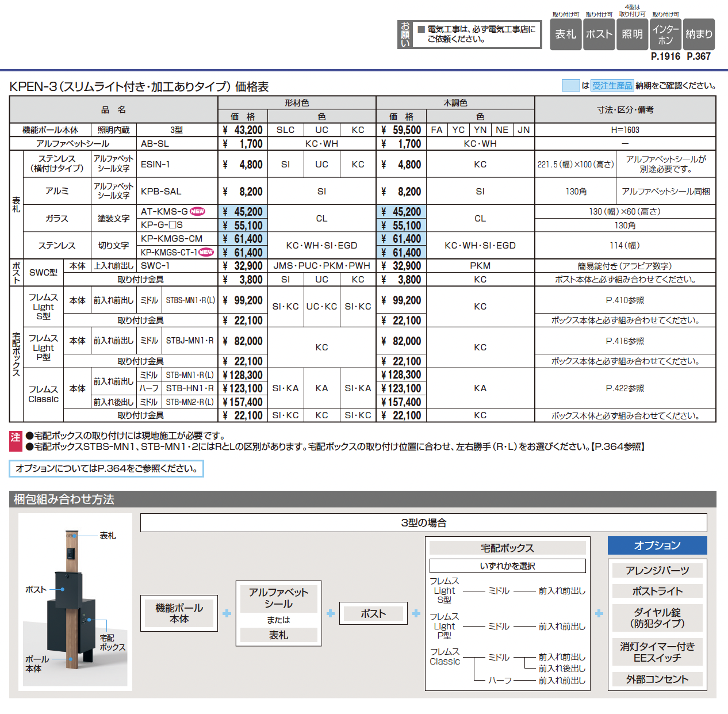Click the アレンジパーツ option
The width and height of the screenshot is (728, 714).
657,570
